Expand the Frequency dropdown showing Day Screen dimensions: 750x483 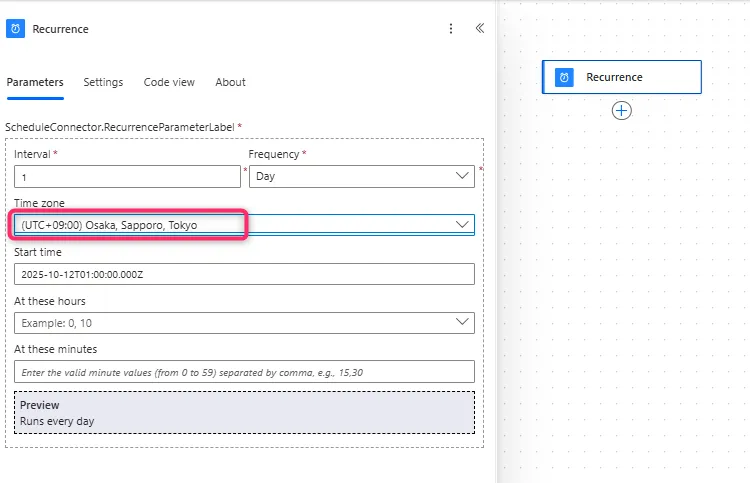(361, 176)
